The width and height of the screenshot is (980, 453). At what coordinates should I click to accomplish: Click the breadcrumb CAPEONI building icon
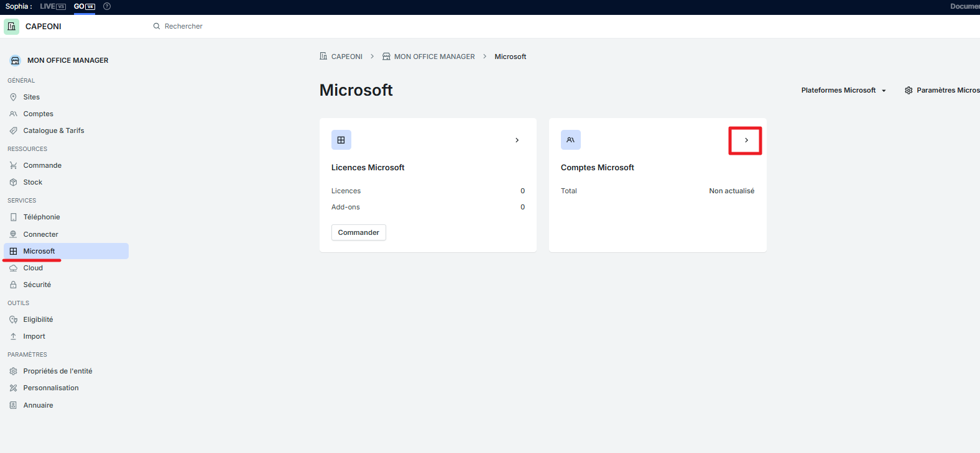click(323, 57)
